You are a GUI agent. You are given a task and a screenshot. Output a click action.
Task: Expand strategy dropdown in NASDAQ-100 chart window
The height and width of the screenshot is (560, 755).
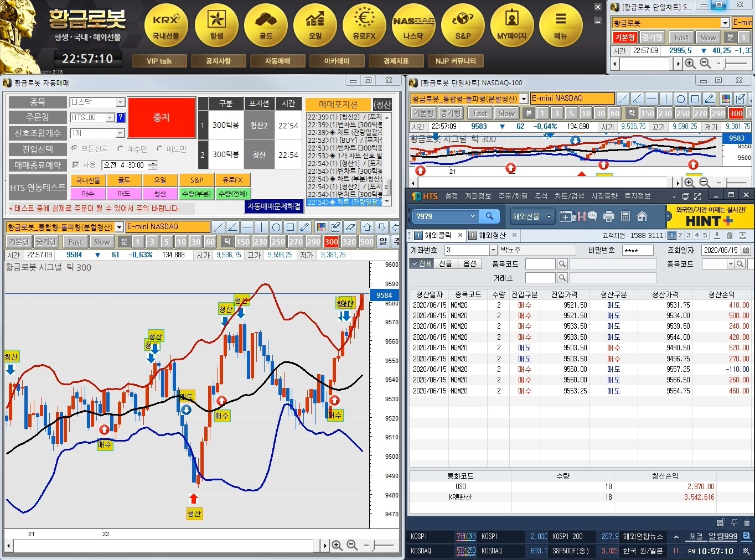tap(524, 98)
